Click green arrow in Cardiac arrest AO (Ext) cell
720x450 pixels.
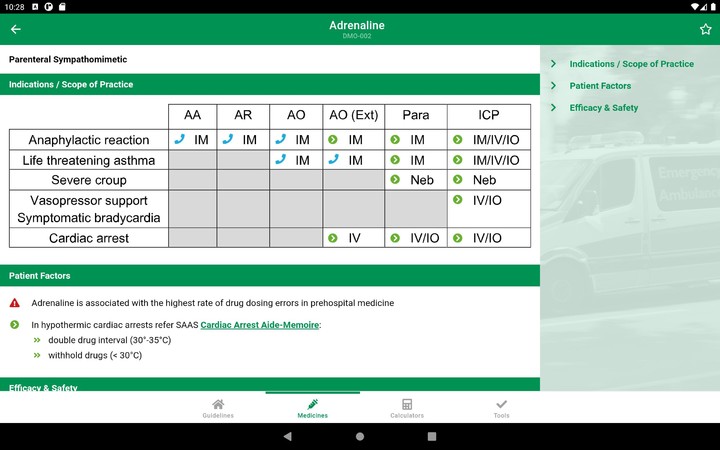[333, 238]
